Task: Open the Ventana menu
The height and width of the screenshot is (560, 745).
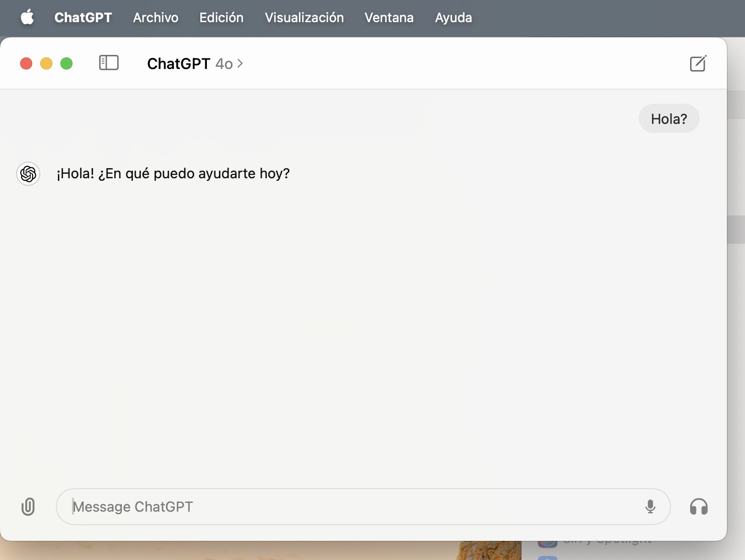Action: click(x=389, y=18)
